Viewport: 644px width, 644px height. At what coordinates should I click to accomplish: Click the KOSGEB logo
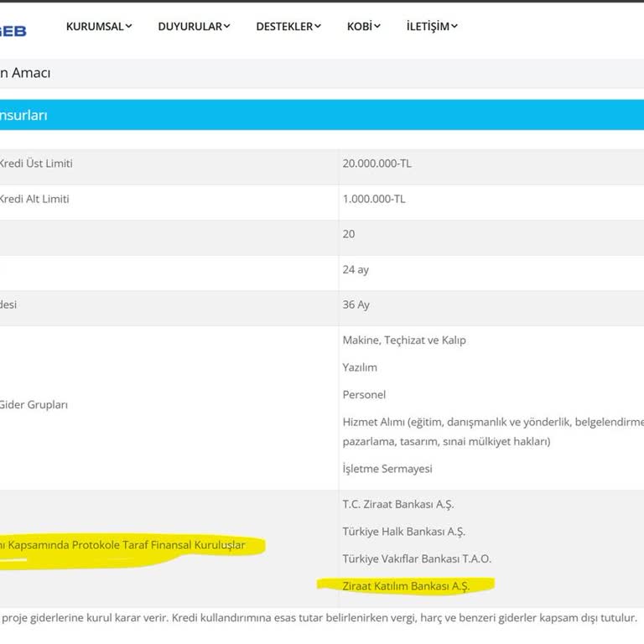pyautogui.click(x=13, y=31)
